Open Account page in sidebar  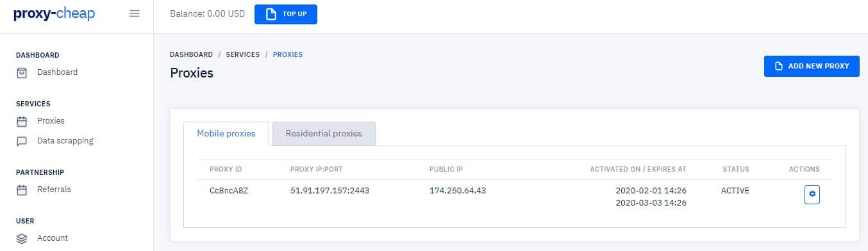[53, 238]
